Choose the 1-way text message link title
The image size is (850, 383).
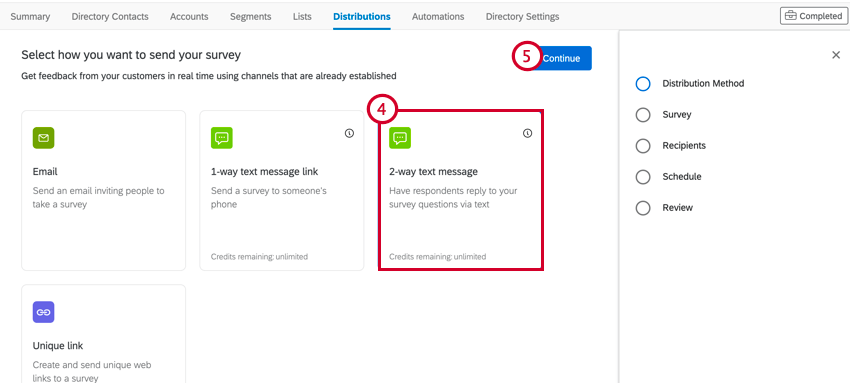265,172
